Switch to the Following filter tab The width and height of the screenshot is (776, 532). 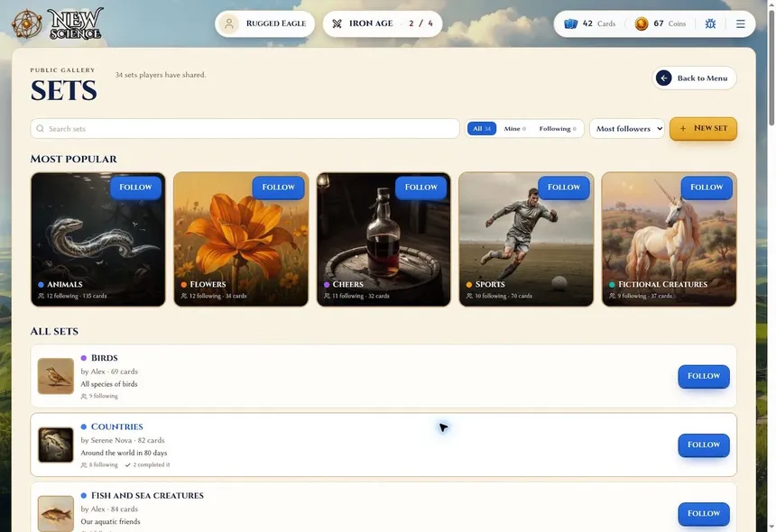(558, 129)
